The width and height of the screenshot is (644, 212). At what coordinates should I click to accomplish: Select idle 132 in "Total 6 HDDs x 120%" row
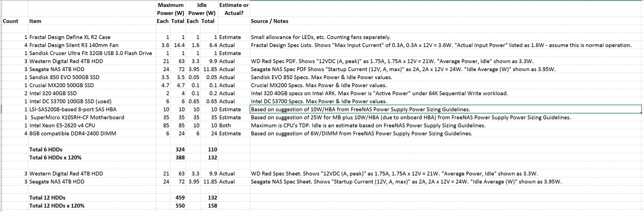(x=212, y=158)
